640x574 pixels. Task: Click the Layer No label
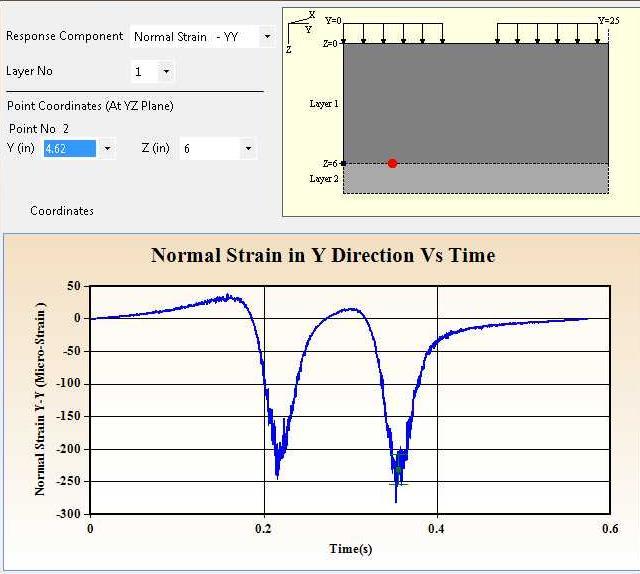click(29, 71)
